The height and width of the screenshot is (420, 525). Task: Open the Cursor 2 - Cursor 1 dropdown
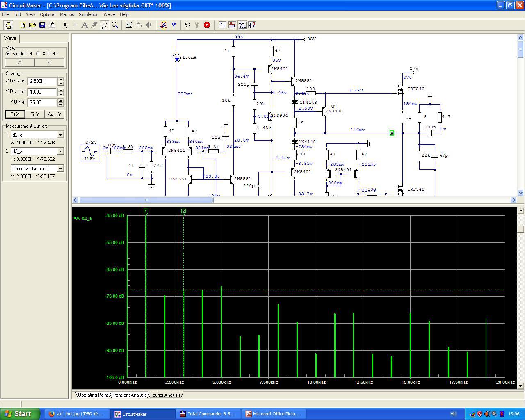(x=60, y=169)
